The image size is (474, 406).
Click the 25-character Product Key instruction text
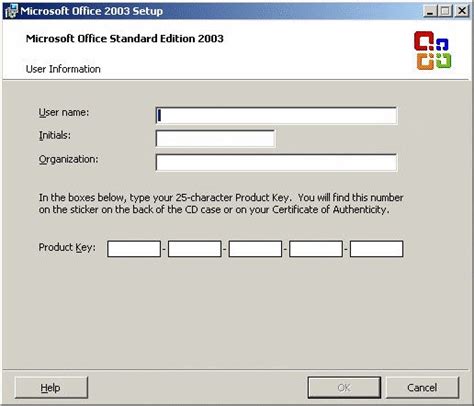pos(221,204)
